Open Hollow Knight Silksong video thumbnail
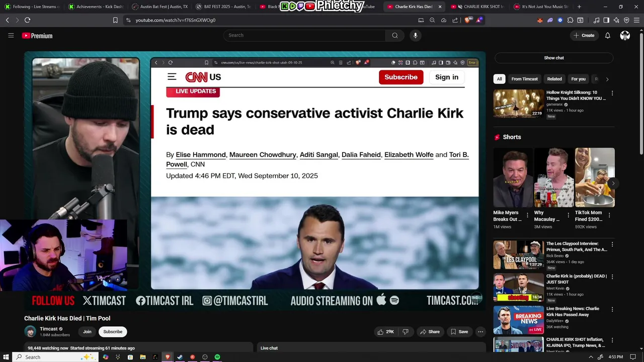Image resolution: width=644 pixels, height=362 pixels. click(519, 104)
